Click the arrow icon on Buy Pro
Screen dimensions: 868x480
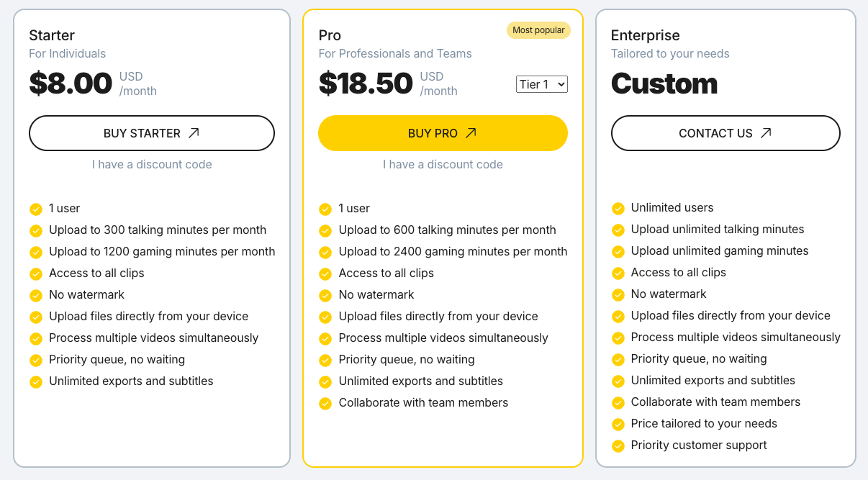[x=471, y=133]
